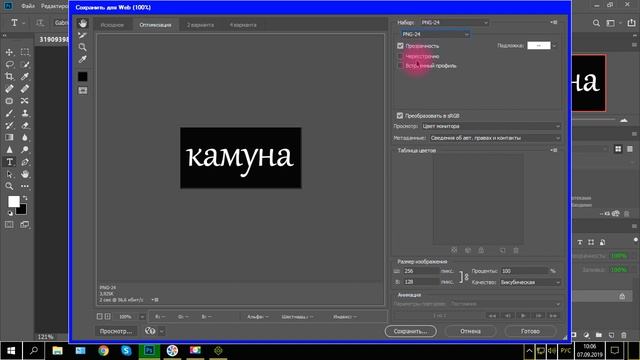Screen dimensions: 640x360
Task: Click the РУС language indicator in system tray
Action: pos(565,351)
